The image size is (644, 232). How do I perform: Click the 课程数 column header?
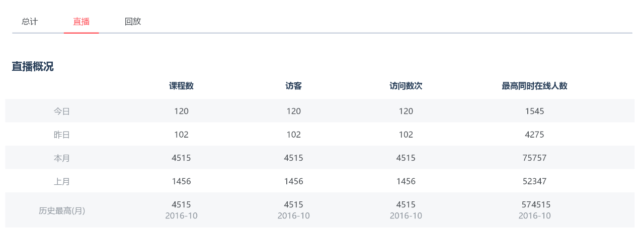point(181,86)
